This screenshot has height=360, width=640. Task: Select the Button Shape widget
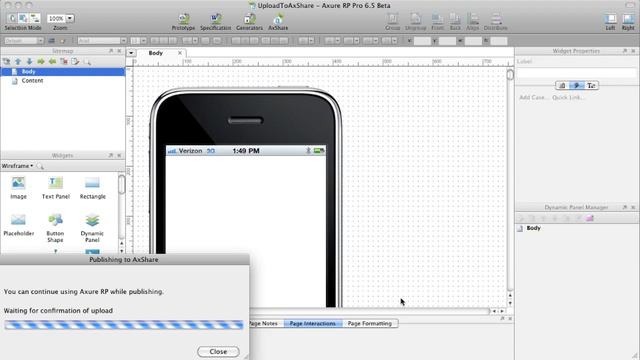[55, 228]
